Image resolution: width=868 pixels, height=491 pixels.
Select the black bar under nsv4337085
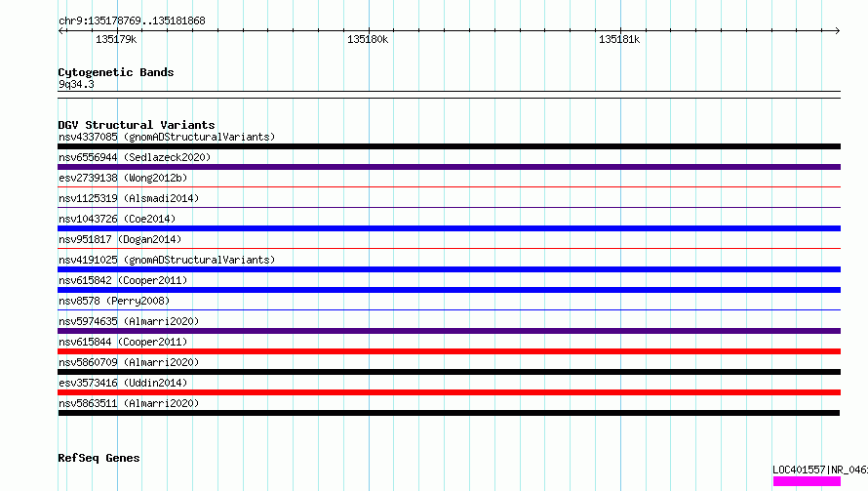[x=449, y=146]
